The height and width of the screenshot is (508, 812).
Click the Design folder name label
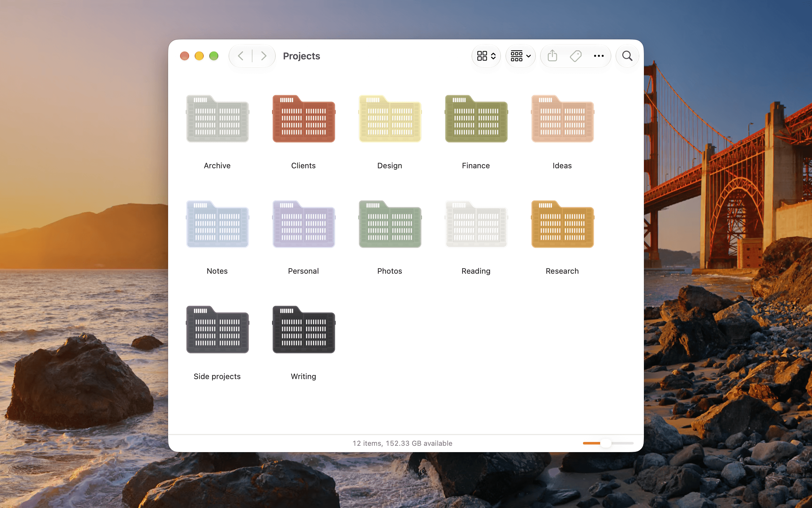(390, 166)
